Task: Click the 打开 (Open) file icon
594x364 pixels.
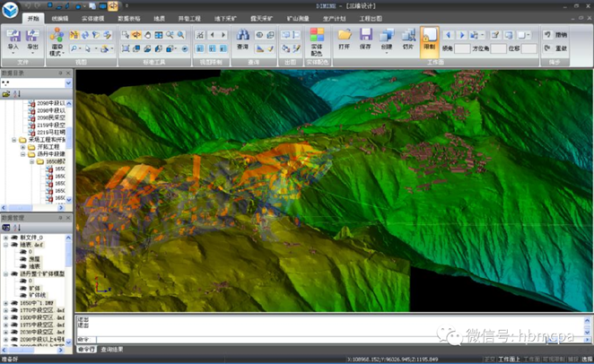Action: (345, 39)
